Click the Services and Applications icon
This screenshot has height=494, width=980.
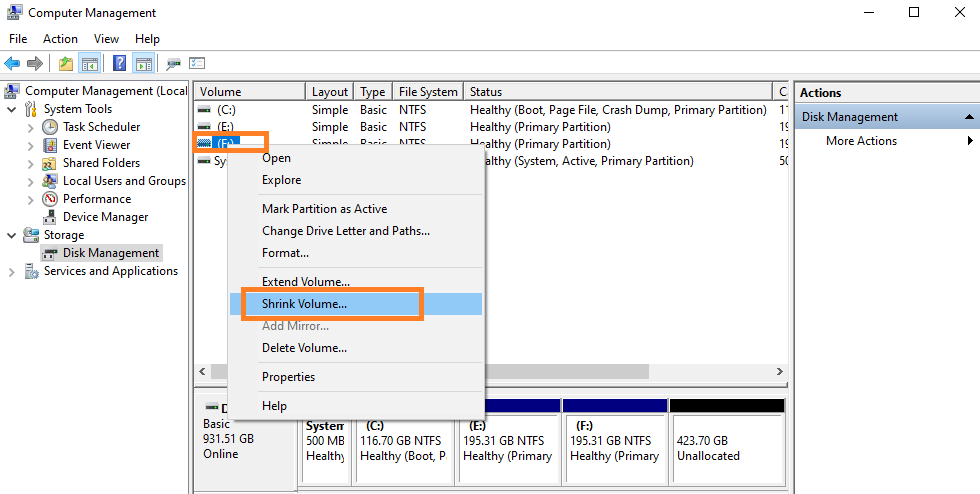point(31,271)
